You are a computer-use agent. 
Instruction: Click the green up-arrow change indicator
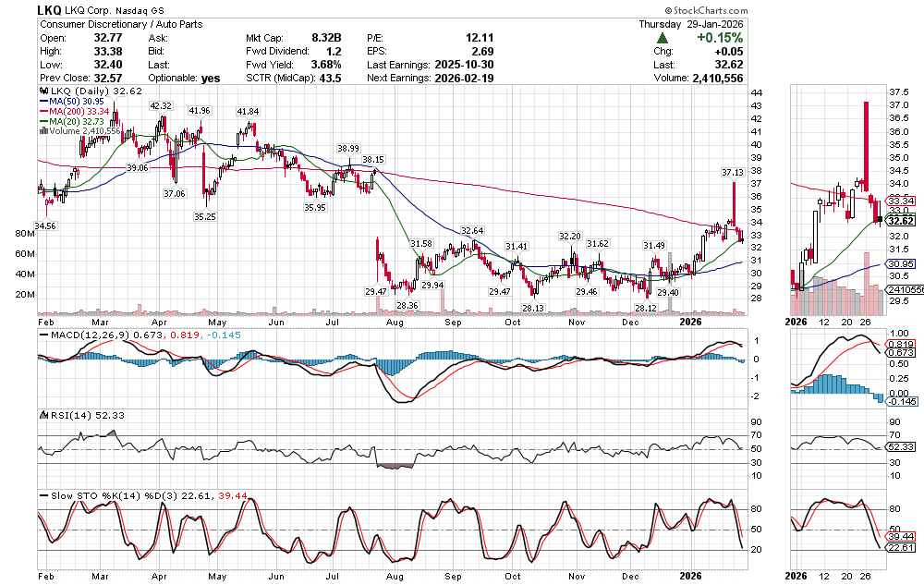pos(663,38)
